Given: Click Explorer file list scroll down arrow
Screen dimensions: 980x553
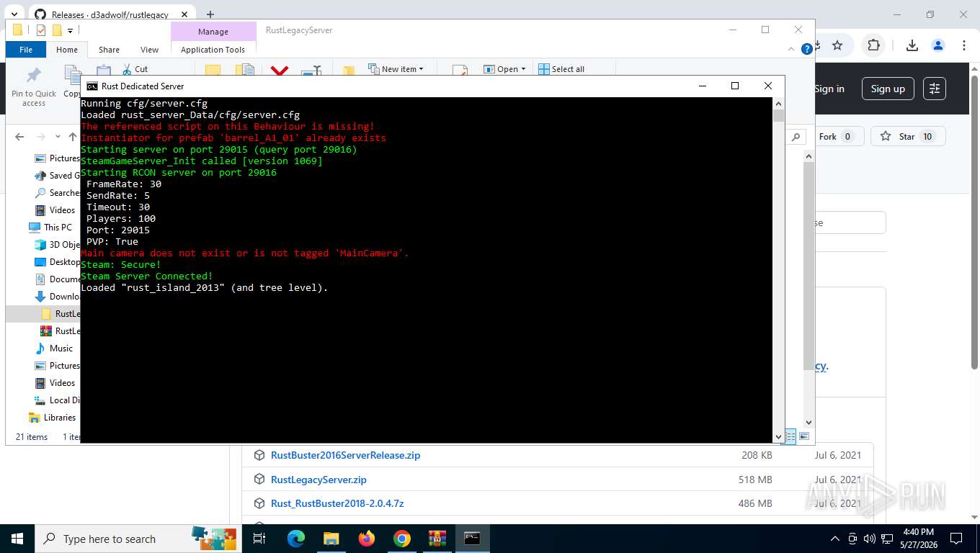Looking at the screenshot, I should pos(808,422).
